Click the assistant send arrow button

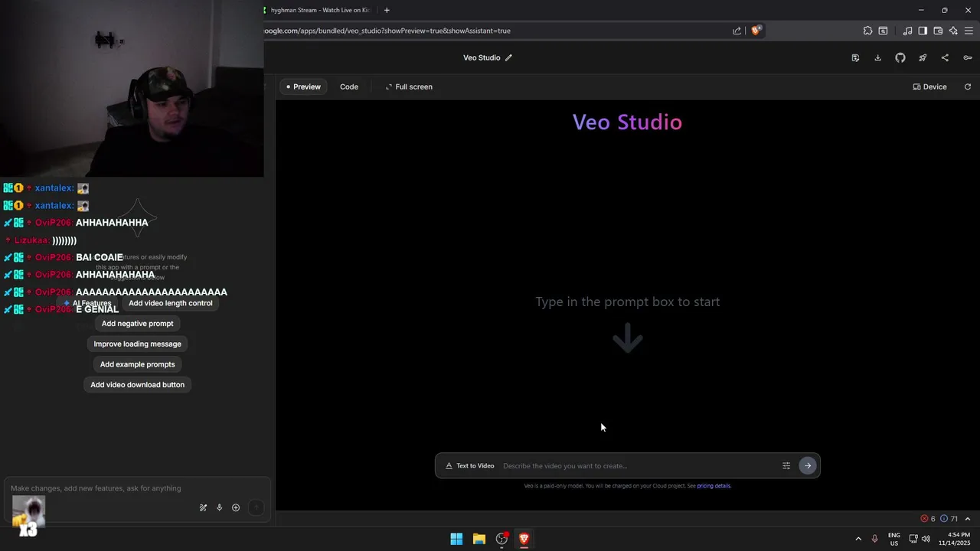(x=256, y=507)
